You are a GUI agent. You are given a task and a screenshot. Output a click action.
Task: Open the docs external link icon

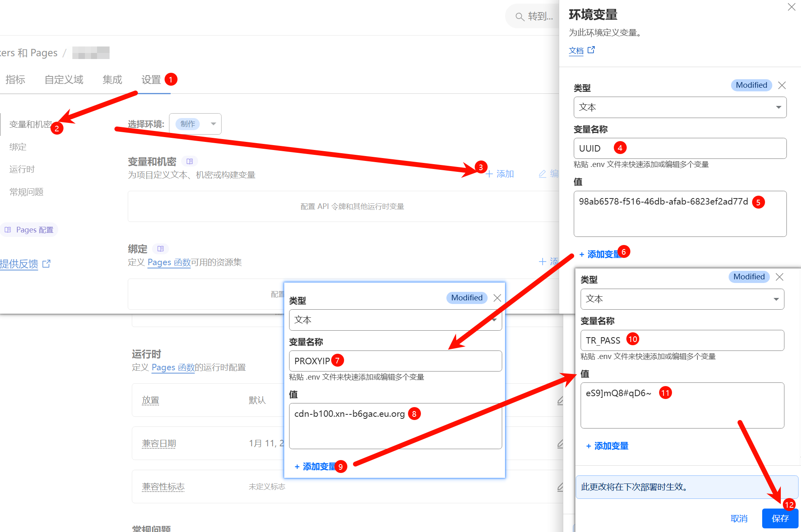pos(591,50)
